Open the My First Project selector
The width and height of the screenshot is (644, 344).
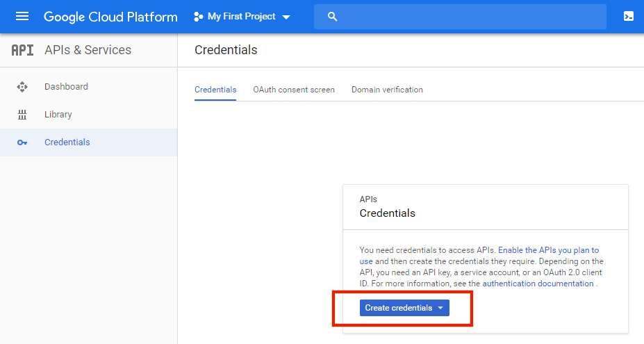242,17
